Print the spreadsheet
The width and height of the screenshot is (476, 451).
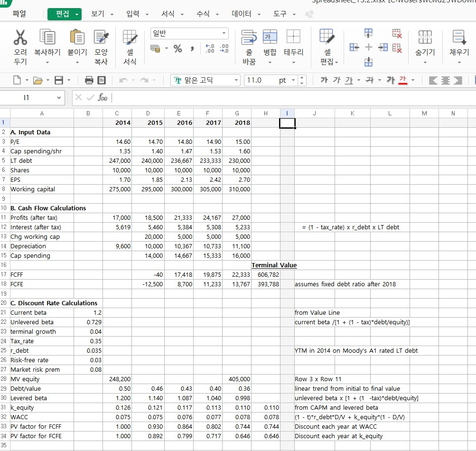89,80
